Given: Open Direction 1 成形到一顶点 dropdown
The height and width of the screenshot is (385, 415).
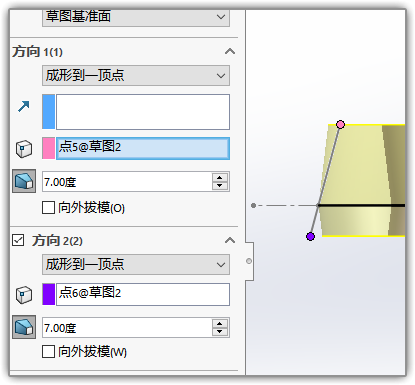Looking at the screenshot, I should [x=136, y=75].
